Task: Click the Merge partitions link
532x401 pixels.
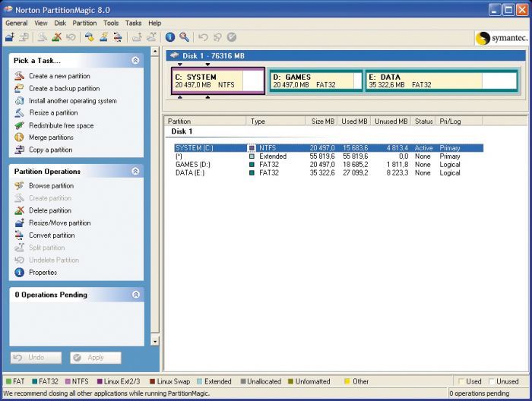Action: [51, 137]
